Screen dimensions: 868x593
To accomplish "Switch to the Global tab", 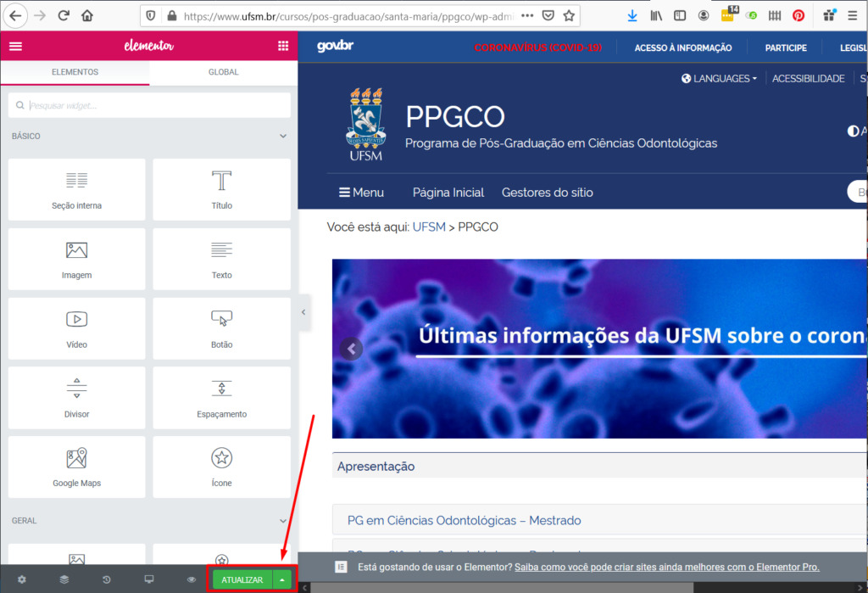I will 223,72.
